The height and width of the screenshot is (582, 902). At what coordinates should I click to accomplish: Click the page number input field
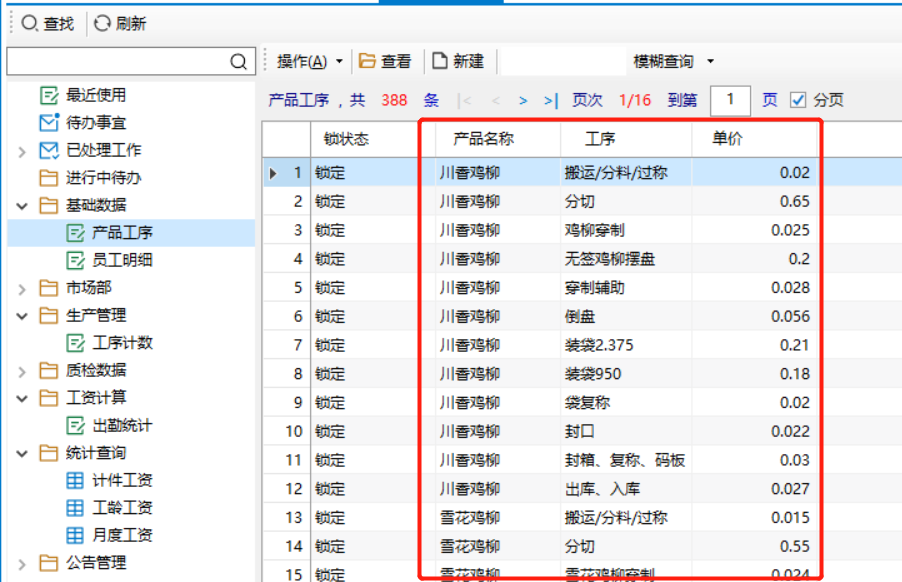(x=731, y=100)
